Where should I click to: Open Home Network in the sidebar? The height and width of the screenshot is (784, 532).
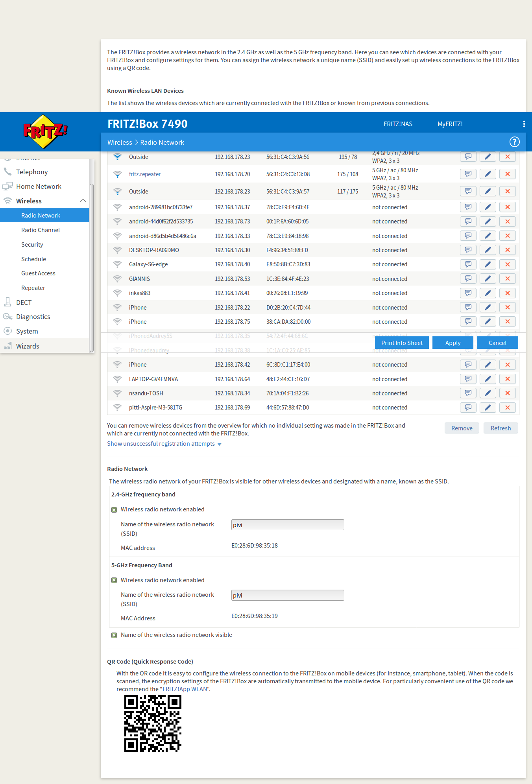click(39, 186)
